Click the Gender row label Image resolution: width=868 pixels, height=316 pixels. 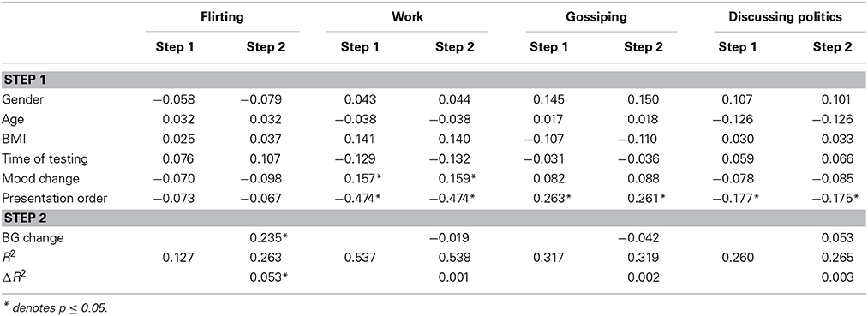[20, 99]
